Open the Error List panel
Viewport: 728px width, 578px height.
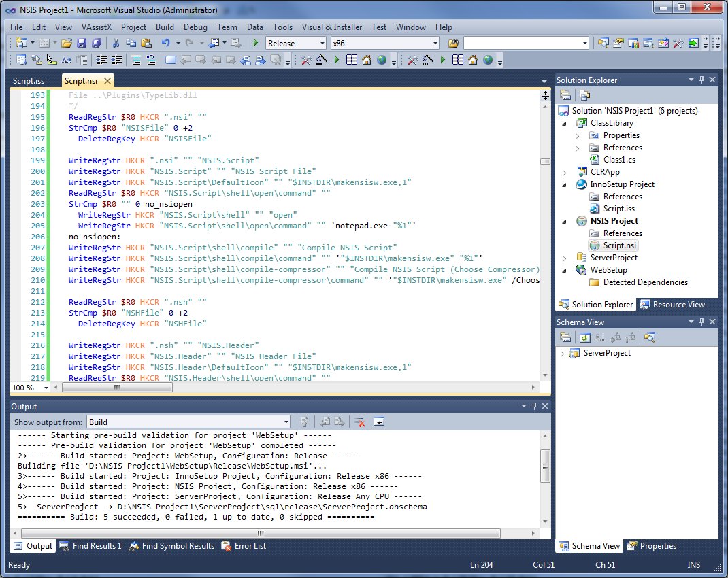coord(250,545)
